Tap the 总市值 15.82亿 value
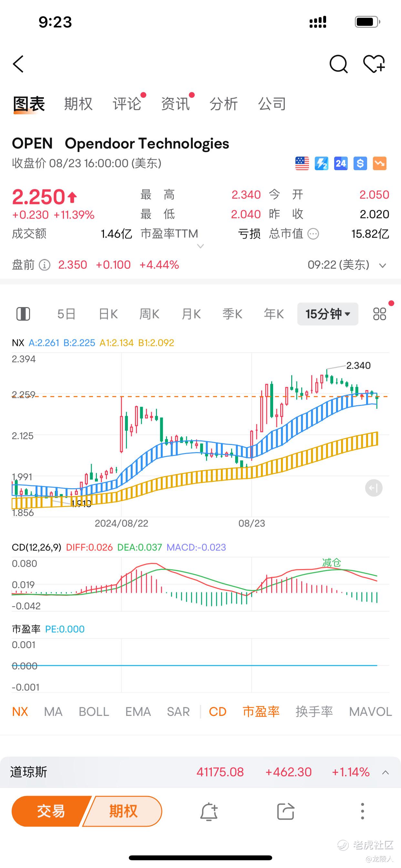401x868 pixels. pos(370,233)
